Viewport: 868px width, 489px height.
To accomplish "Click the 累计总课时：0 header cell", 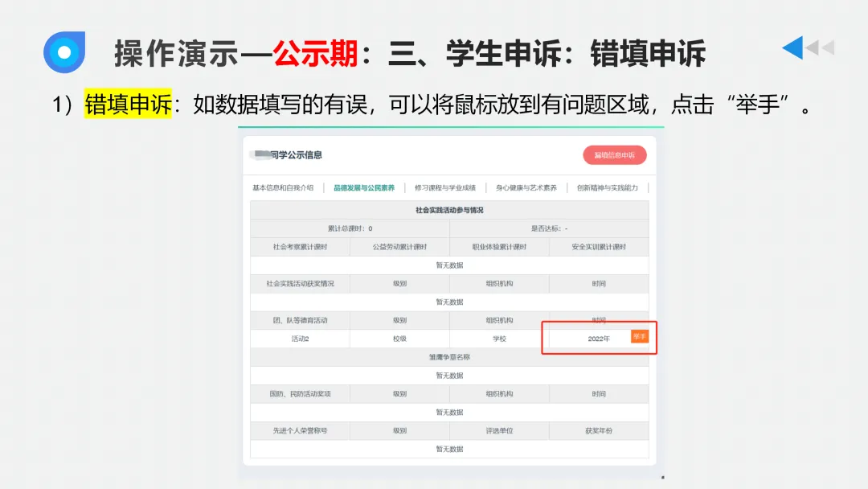I will 350,229.
